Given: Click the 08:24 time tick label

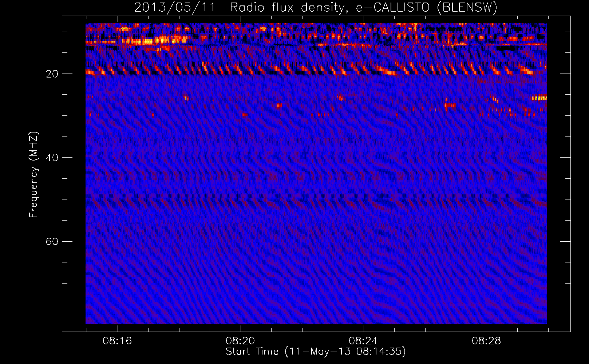Looking at the screenshot, I should pyautogui.click(x=363, y=341).
